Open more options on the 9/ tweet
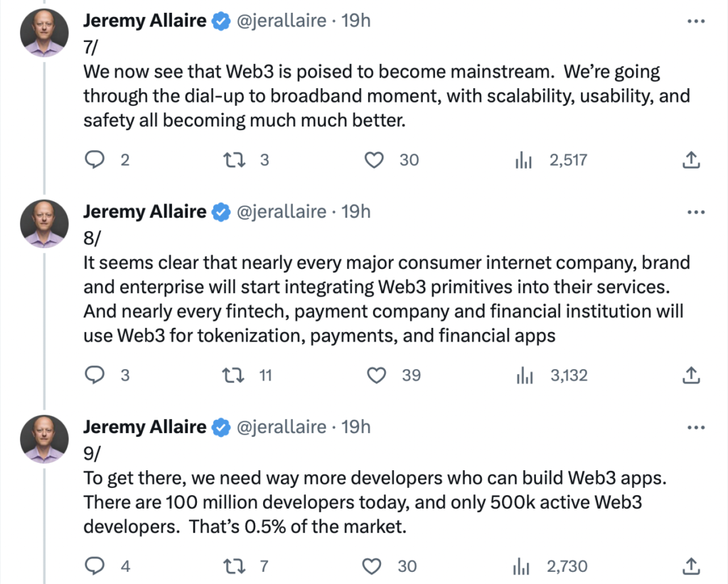Image resolution: width=728 pixels, height=584 pixels. pyautogui.click(x=695, y=427)
